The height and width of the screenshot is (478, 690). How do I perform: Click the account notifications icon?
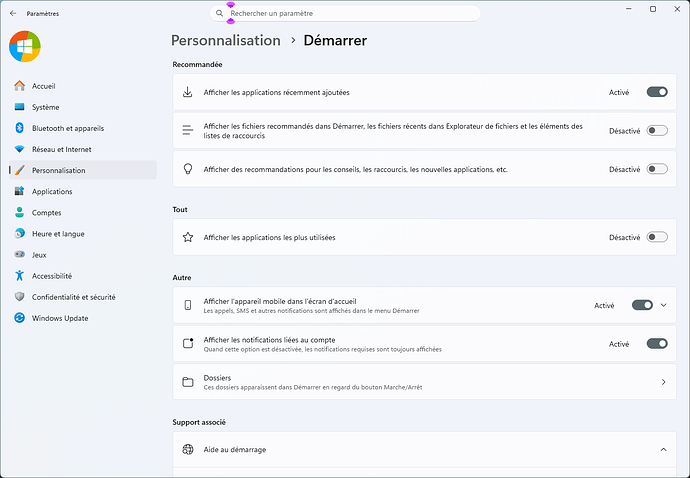click(x=188, y=343)
